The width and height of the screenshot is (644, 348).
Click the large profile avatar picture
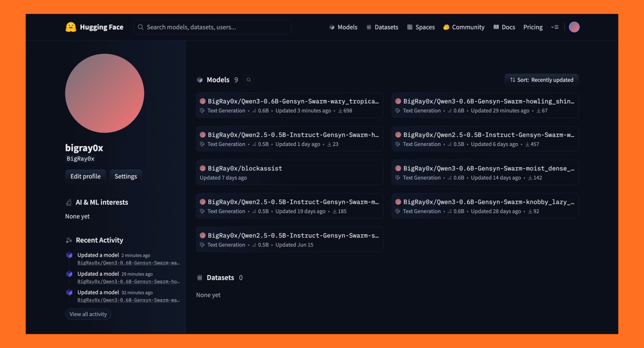(x=105, y=93)
